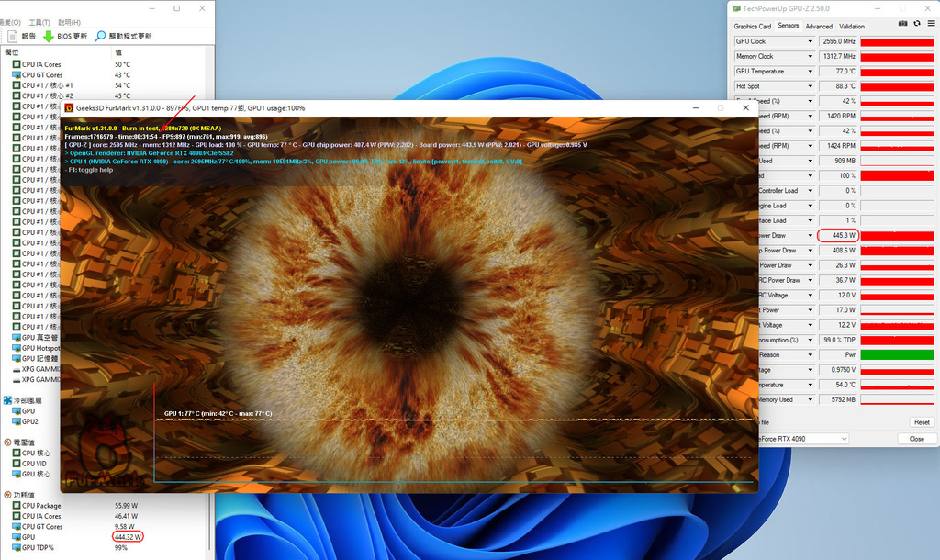Click the 'F1: toggle help' text in FurMark

[x=89, y=170]
